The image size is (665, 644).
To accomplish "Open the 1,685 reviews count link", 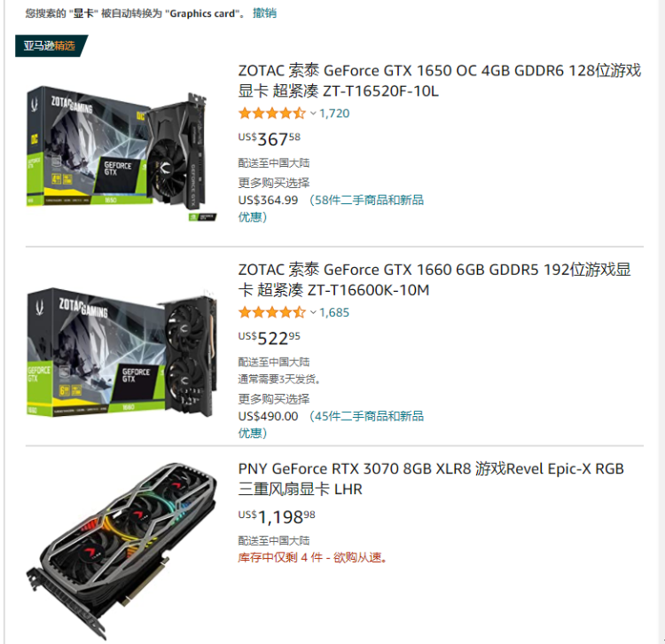I will coord(334,312).
